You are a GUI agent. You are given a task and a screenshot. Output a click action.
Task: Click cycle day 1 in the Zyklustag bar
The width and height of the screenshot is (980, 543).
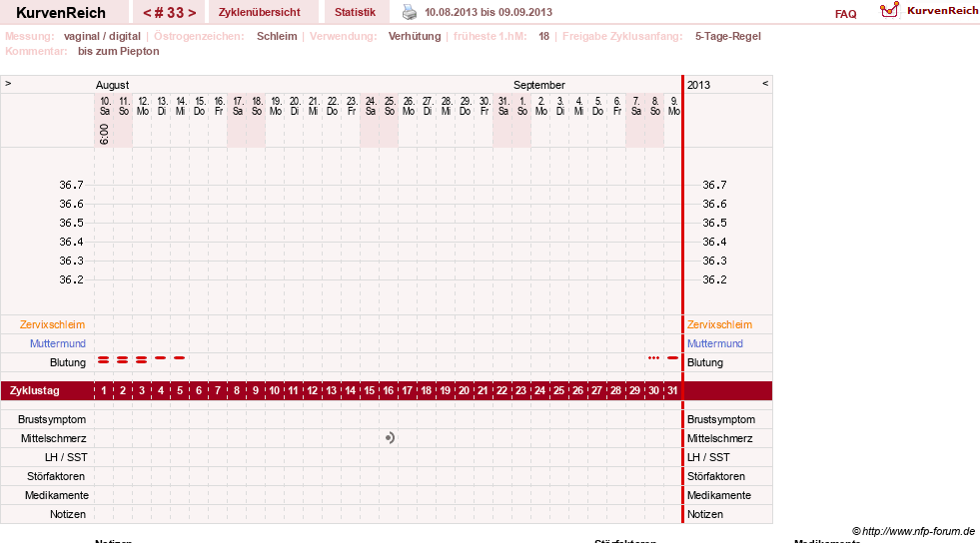tap(104, 390)
